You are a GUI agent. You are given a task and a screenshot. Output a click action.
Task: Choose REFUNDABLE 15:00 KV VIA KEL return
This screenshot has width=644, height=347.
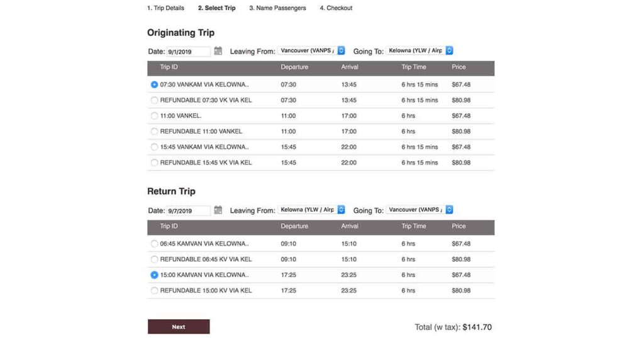155,291
